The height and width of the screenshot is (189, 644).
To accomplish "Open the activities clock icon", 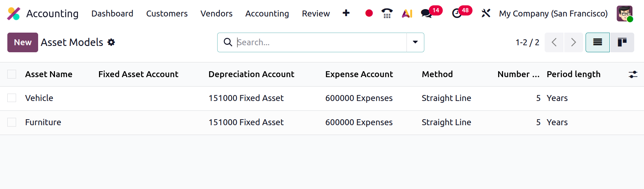I will click(457, 14).
